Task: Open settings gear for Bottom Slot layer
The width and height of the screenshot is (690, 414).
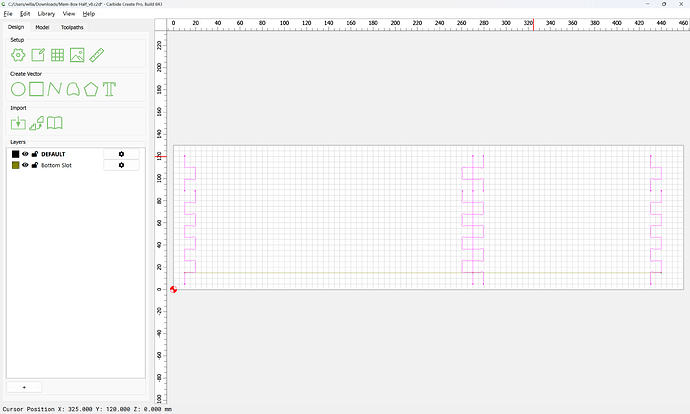Action: point(121,165)
